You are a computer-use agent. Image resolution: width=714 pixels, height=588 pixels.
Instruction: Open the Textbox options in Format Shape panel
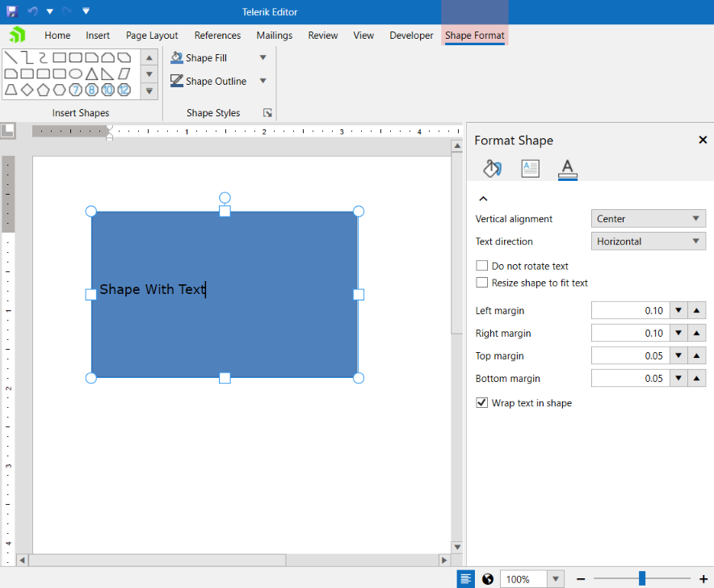[x=530, y=168]
